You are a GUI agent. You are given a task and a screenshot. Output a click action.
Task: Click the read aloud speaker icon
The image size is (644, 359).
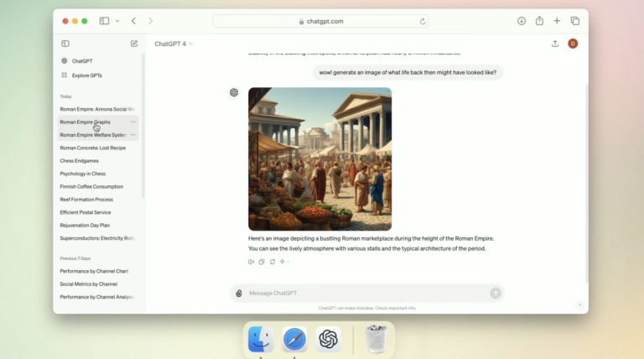pos(251,262)
